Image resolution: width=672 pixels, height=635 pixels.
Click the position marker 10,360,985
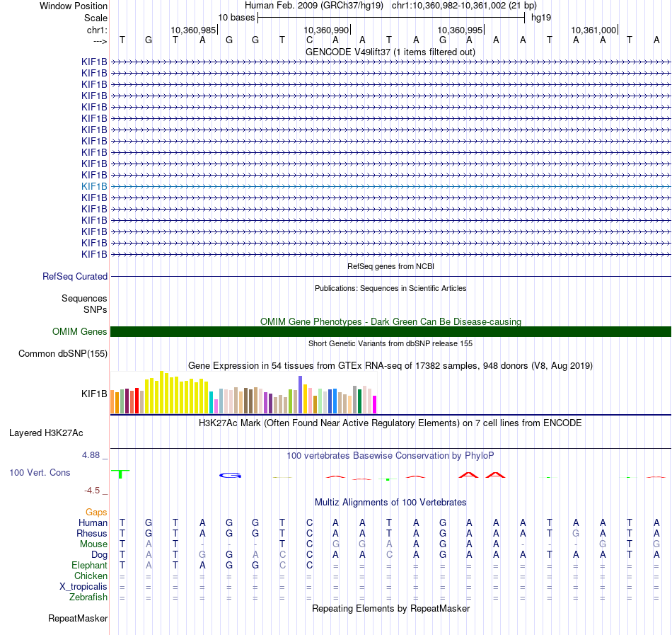[193, 30]
